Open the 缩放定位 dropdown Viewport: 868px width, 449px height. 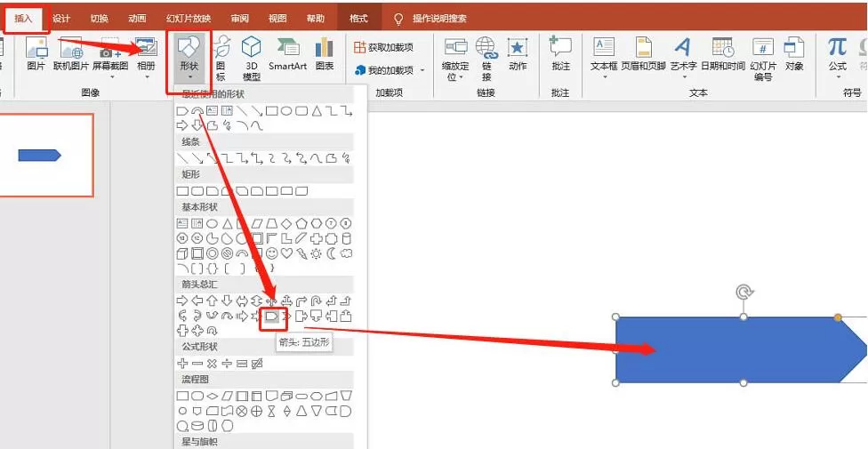click(455, 60)
